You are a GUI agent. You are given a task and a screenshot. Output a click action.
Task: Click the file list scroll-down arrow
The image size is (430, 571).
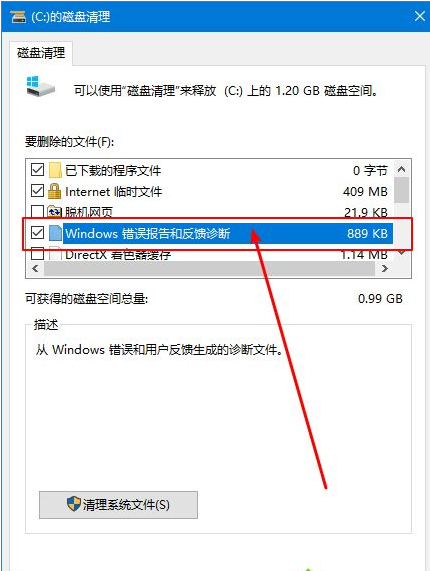pyautogui.click(x=401, y=253)
